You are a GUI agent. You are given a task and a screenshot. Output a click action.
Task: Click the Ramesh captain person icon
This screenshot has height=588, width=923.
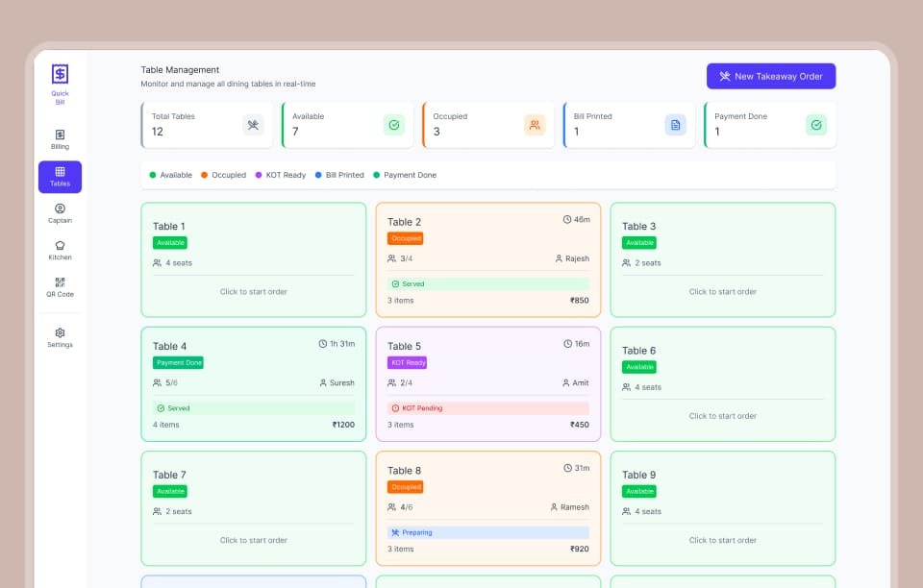554,507
